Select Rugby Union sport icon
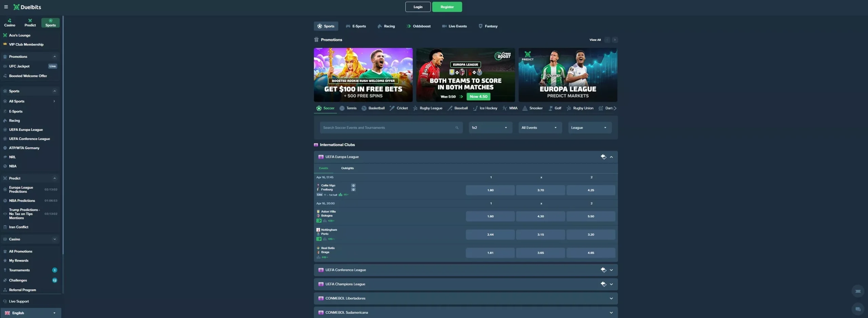 (569, 108)
